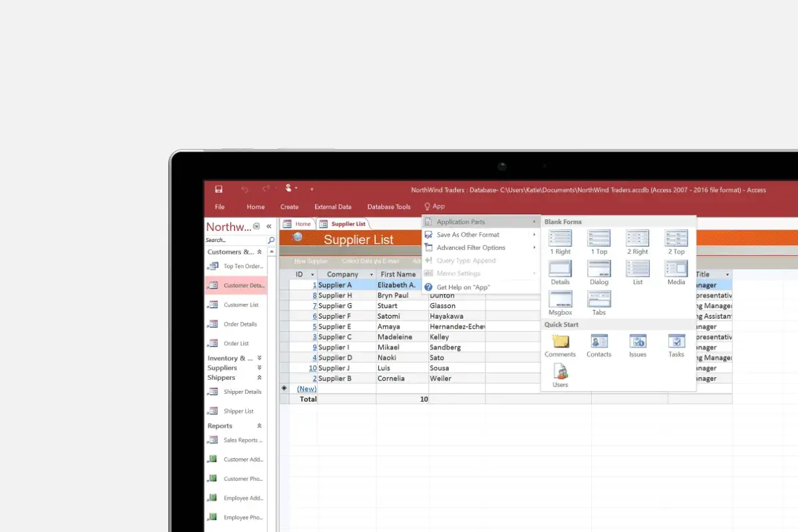Viewport: 798px width, 532px height.
Task: Choose the Media blank form
Action: [x=676, y=273]
